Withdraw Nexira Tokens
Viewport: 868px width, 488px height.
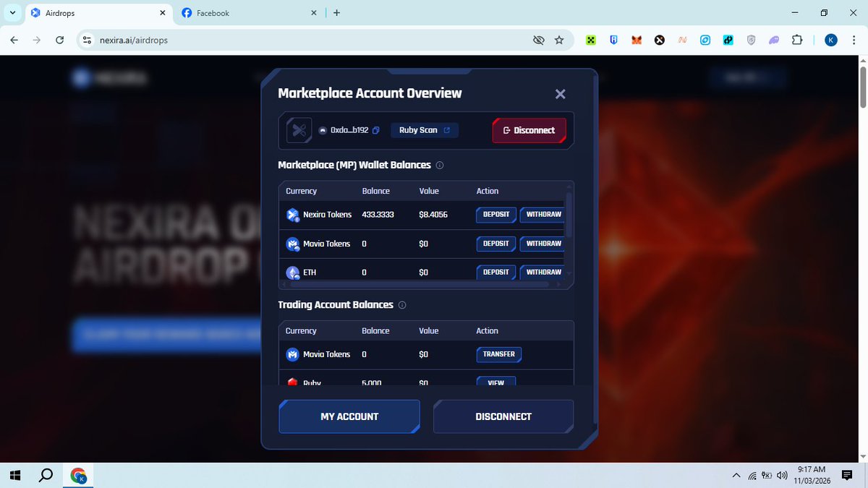[x=543, y=215]
